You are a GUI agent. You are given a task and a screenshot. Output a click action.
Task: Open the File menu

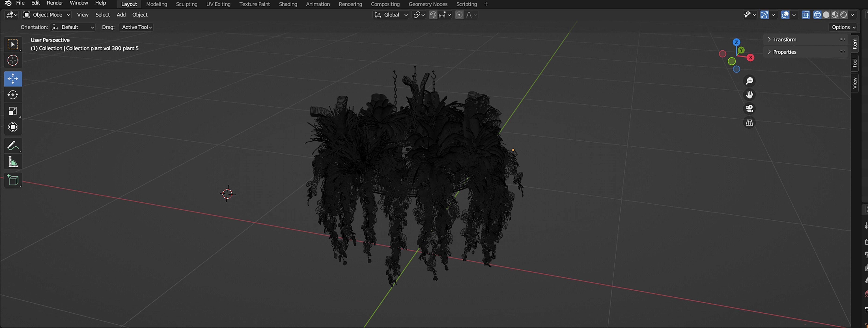[x=20, y=3]
